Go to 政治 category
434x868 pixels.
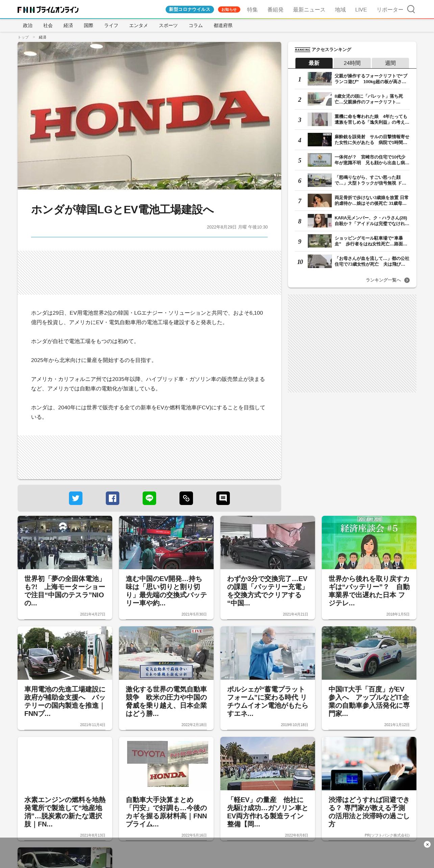28,25
